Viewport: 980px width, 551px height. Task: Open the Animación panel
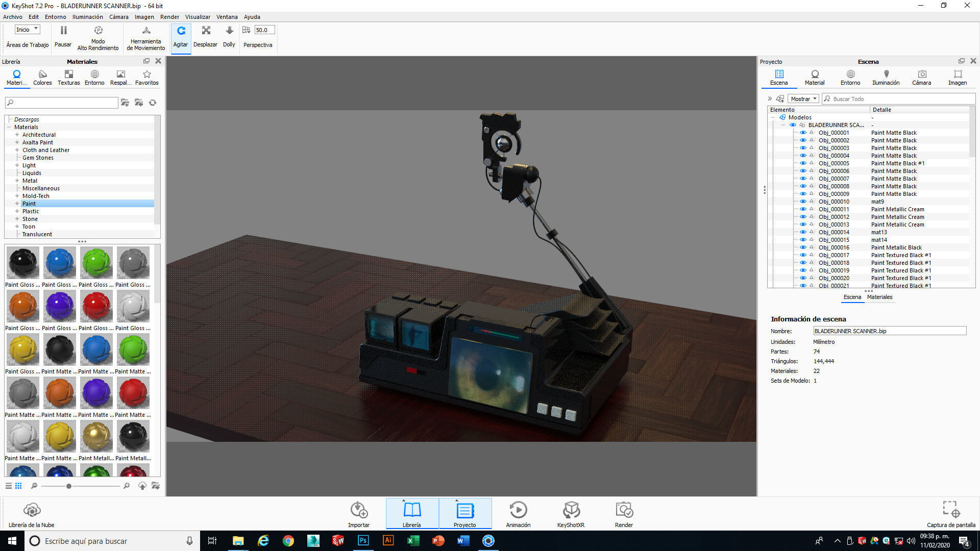point(518,514)
